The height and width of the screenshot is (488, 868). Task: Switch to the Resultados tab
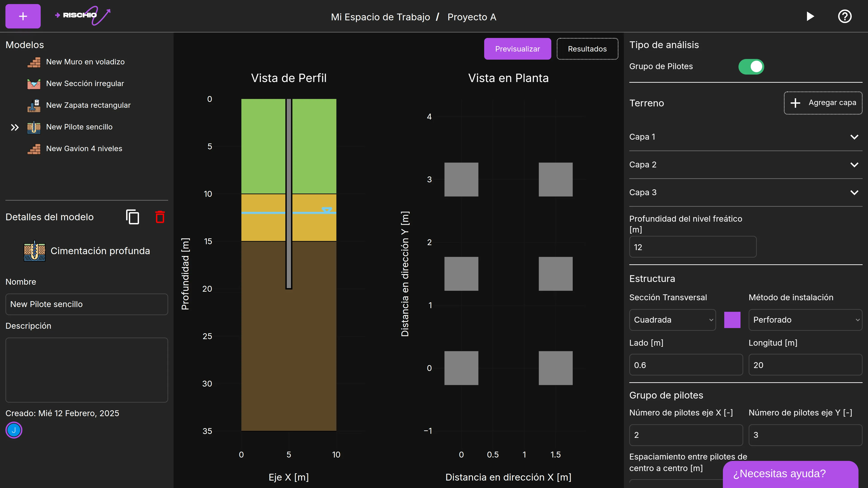point(587,49)
